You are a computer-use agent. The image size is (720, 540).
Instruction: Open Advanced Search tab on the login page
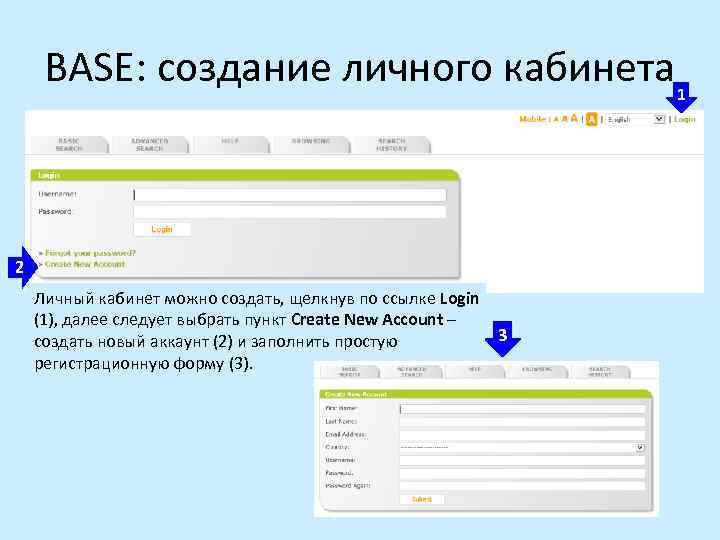point(150,145)
